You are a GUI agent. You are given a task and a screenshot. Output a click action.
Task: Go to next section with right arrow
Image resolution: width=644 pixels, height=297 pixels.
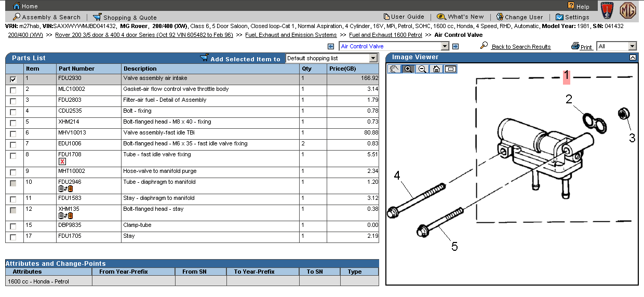(455, 46)
